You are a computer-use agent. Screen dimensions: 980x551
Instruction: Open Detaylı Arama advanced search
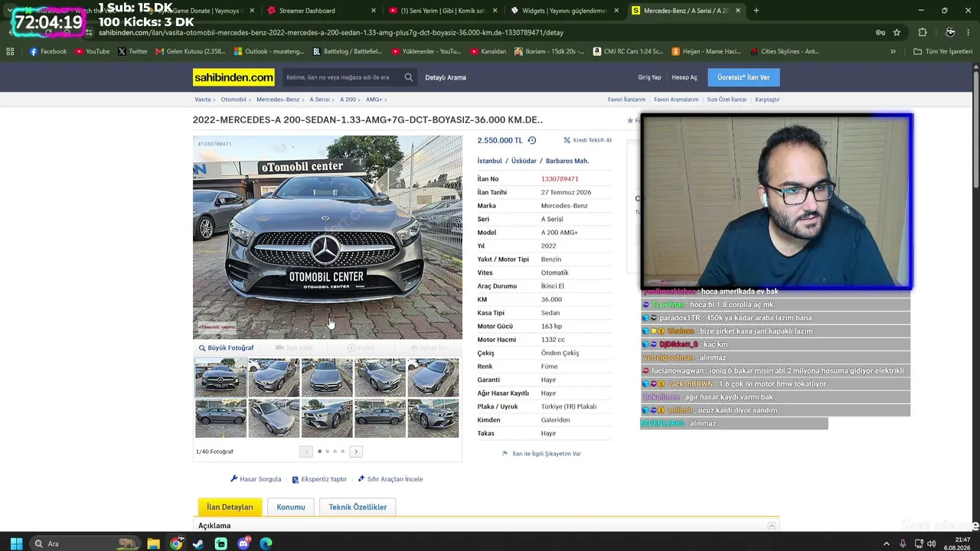tap(446, 77)
